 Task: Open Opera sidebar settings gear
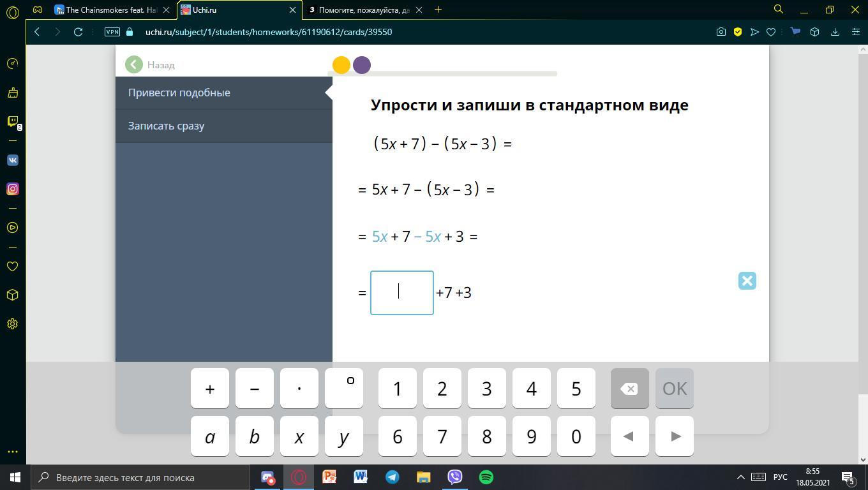pos(12,324)
